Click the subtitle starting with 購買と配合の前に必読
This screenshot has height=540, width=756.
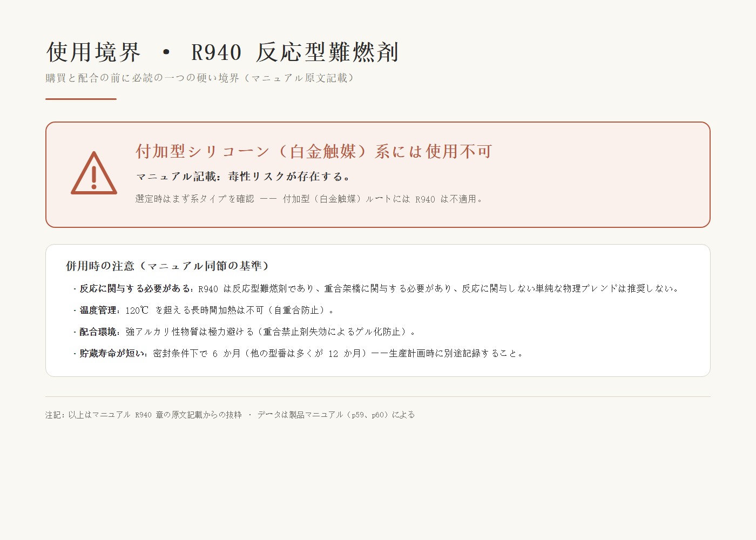pos(200,78)
